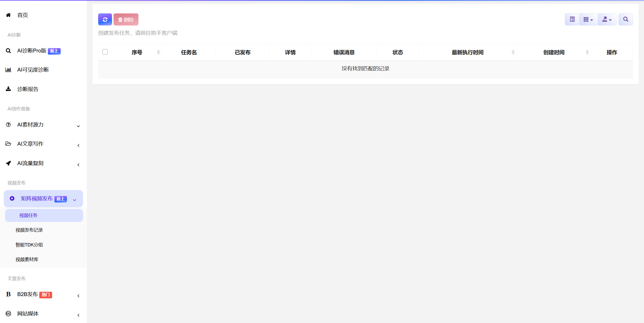Click the download icon beside 诊断报告

pyautogui.click(x=8, y=89)
